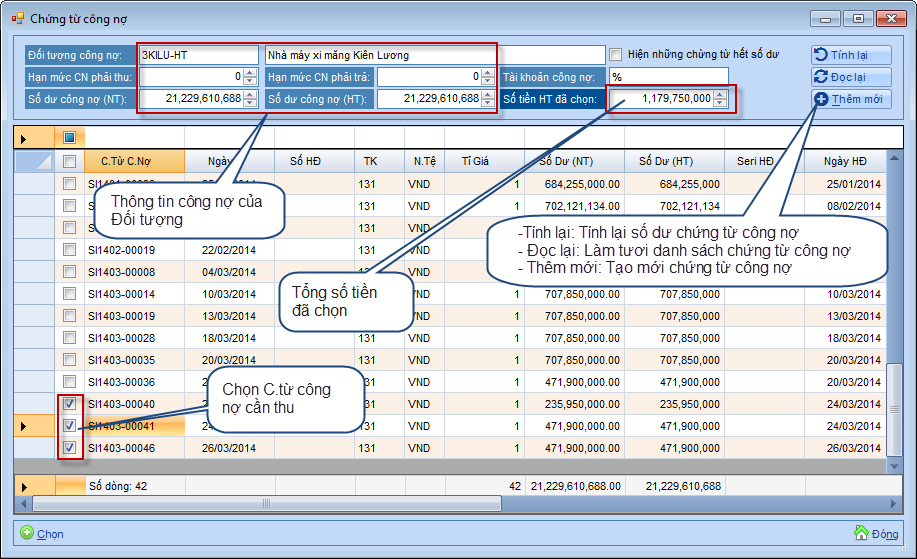Click the horizontal scrollbar at grid bottom
The height and width of the screenshot is (559, 917).
pyautogui.click(x=400, y=504)
